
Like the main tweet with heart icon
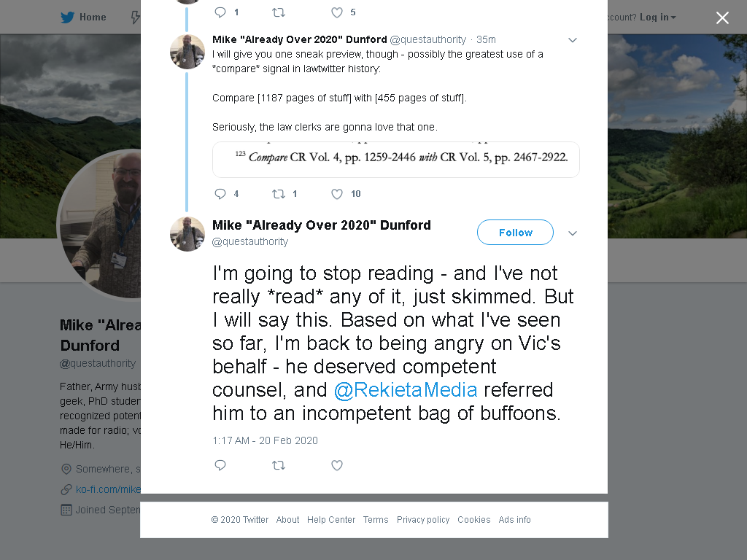click(x=337, y=465)
